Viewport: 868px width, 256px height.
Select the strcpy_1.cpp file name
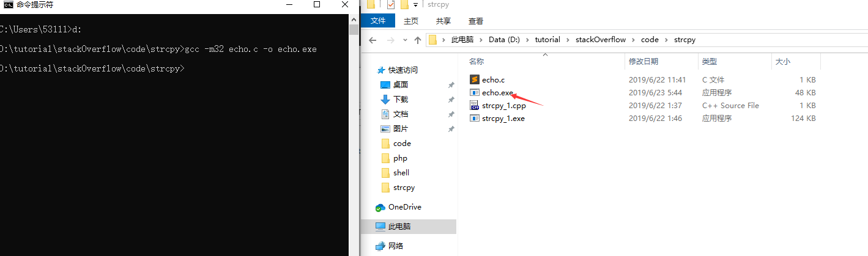pos(503,105)
